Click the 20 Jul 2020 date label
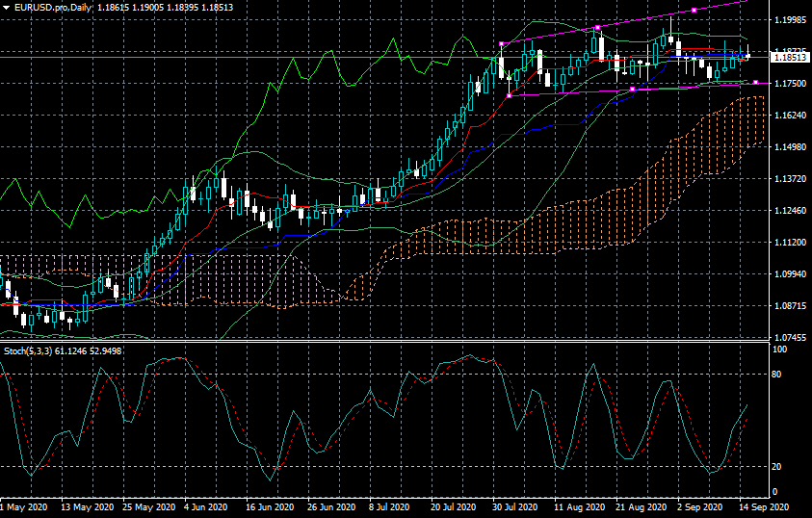 454,506
